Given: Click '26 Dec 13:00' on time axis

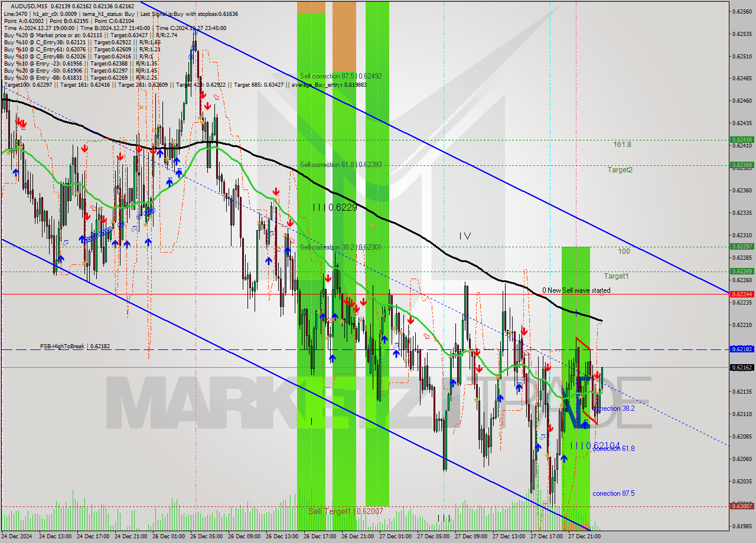Looking at the screenshot, I should [x=282, y=537].
